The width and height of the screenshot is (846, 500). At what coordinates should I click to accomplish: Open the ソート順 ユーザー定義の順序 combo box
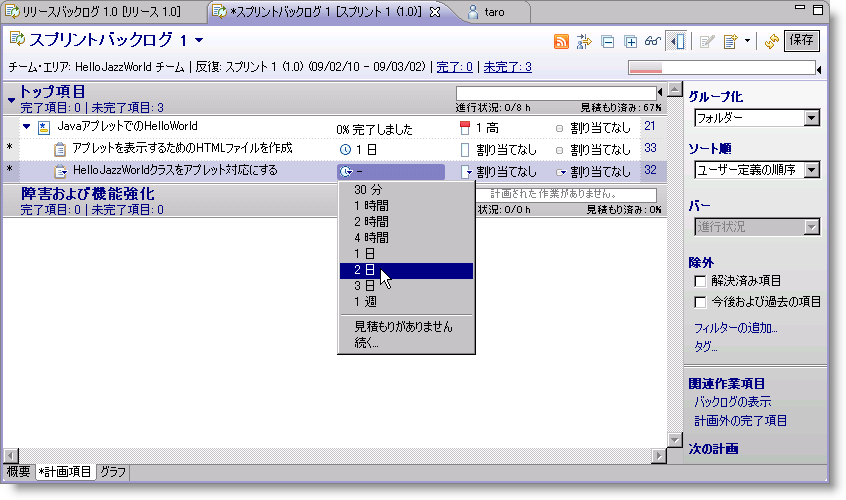click(x=757, y=170)
